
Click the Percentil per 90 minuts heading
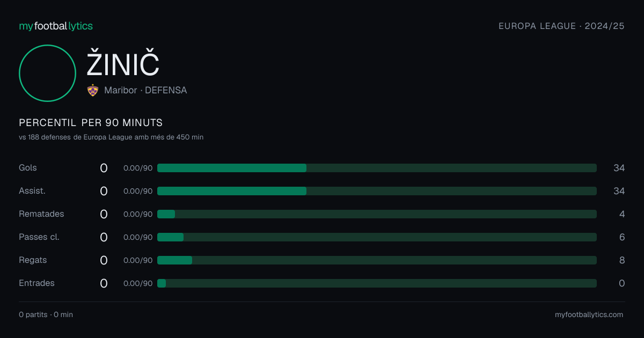point(91,123)
